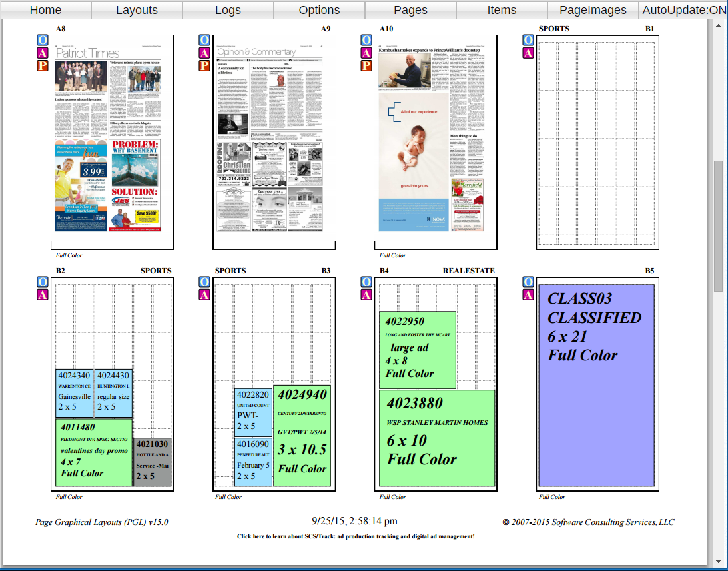This screenshot has width=728, height=571.
Task: Select ad 4011480 valentines day promo
Action: coord(94,452)
